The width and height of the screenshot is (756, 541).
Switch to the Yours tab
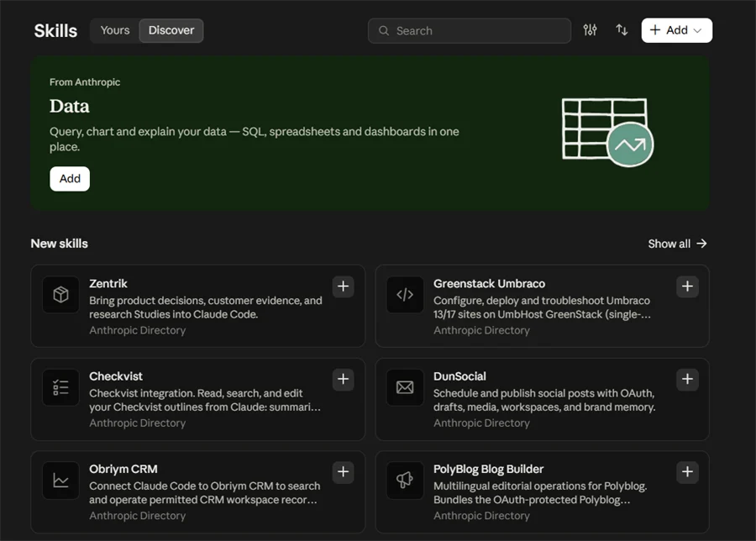(x=115, y=30)
